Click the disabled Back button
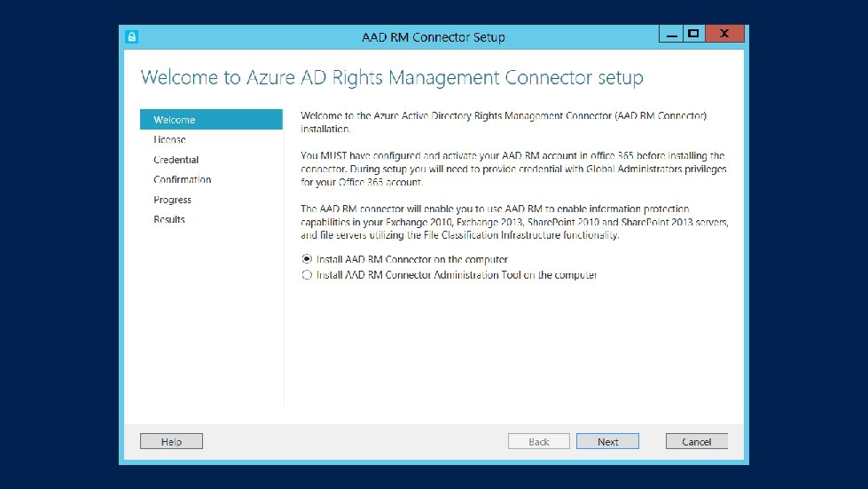 (x=539, y=441)
